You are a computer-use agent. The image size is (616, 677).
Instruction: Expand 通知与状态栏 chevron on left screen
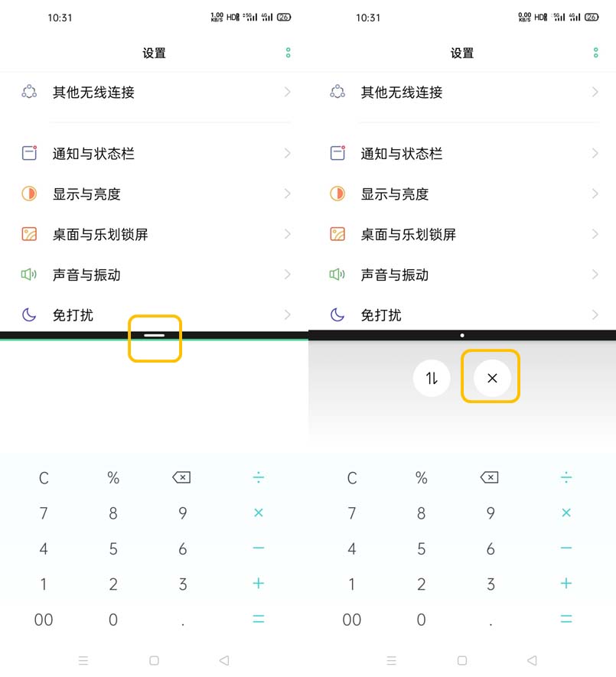point(288,153)
